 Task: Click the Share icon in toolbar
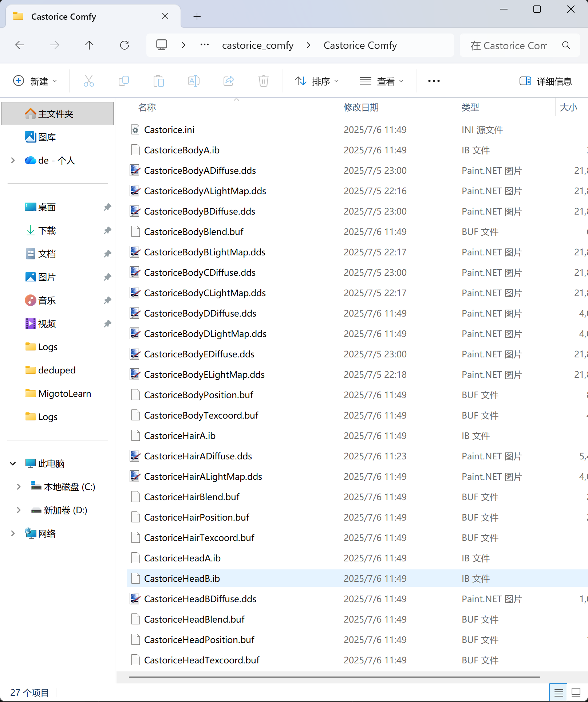(229, 81)
